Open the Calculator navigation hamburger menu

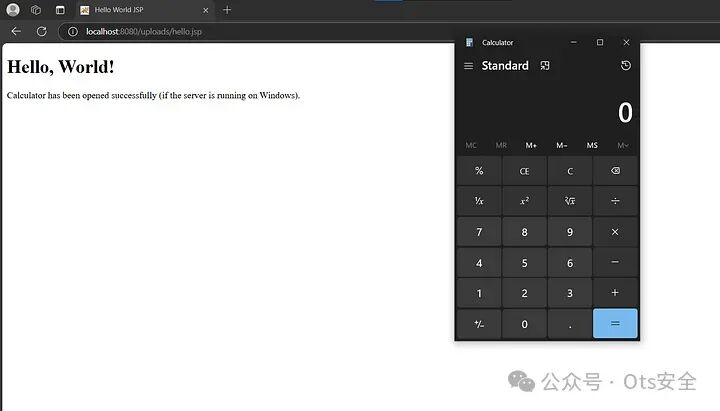(x=468, y=66)
